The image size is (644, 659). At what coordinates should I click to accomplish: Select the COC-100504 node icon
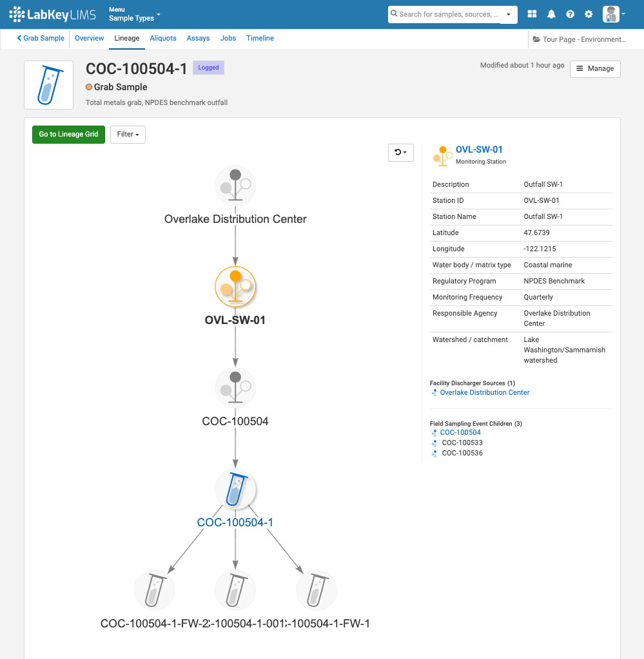[235, 388]
